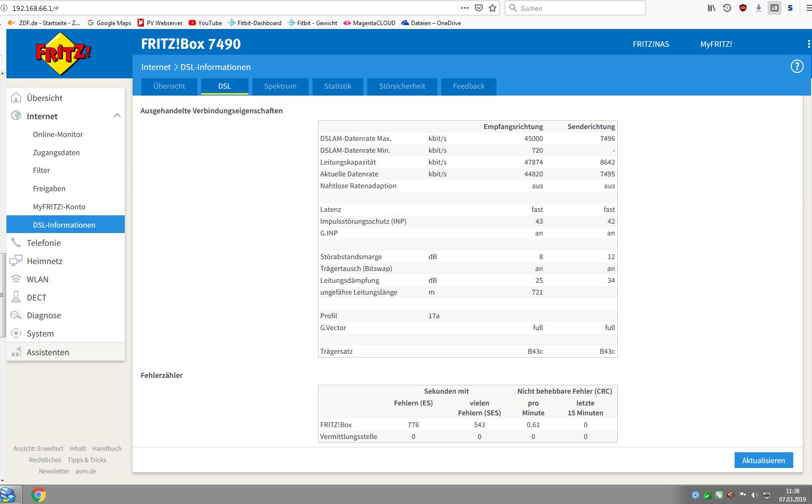
Task: Save page with the Pocket icon
Action: click(478, 8)
